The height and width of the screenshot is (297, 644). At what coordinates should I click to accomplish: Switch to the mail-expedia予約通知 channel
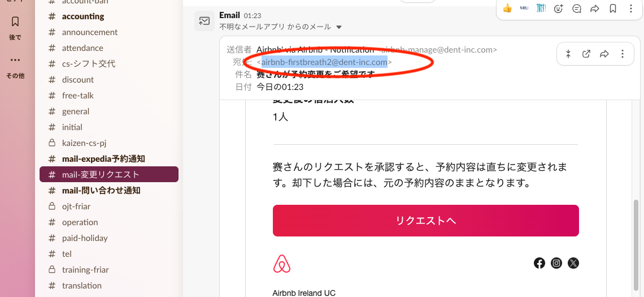[103, 159]
